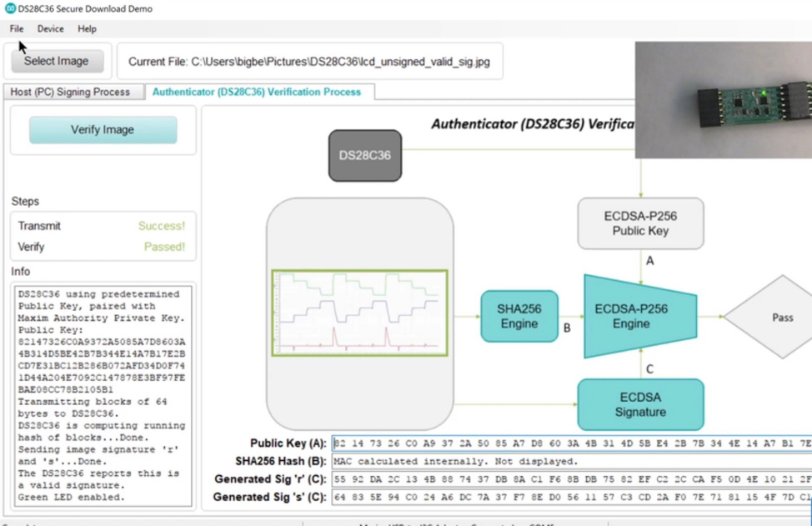
Task: Click the SHA256 Engine block
Action: [519, 316]
